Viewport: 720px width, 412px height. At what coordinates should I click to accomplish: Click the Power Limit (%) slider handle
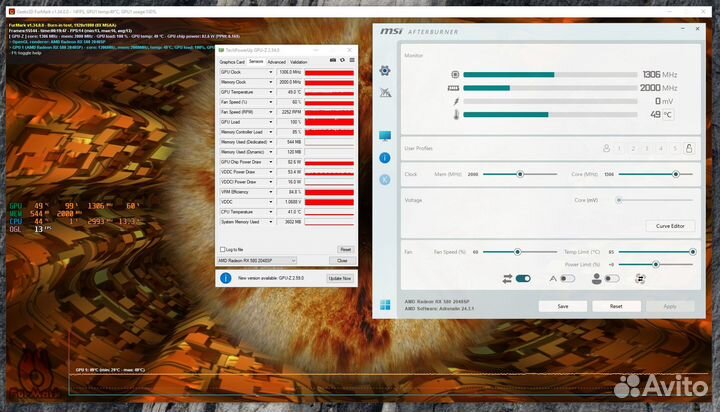coord(656,265)
